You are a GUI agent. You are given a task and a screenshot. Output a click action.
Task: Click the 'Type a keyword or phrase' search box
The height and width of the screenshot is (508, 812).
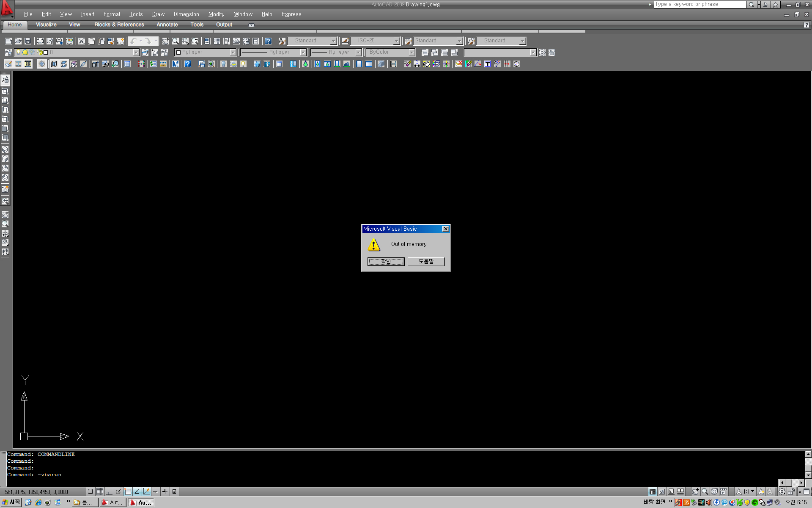pos(700,5)
